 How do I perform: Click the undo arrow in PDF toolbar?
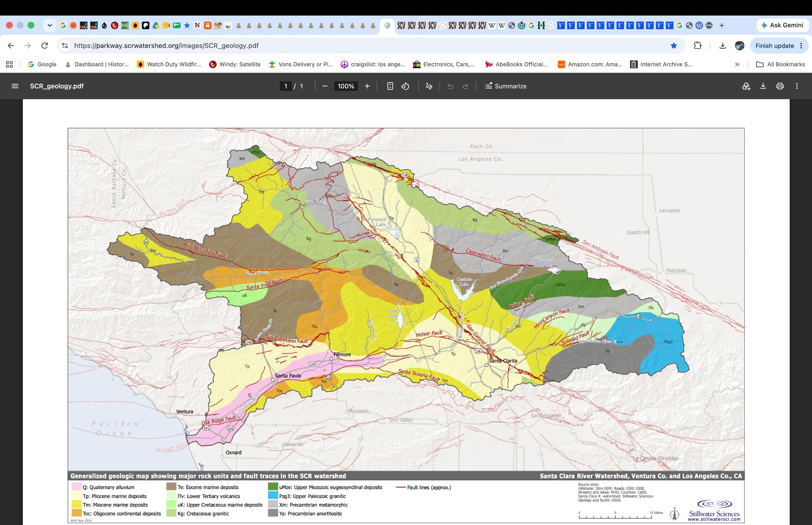(450, 86)
